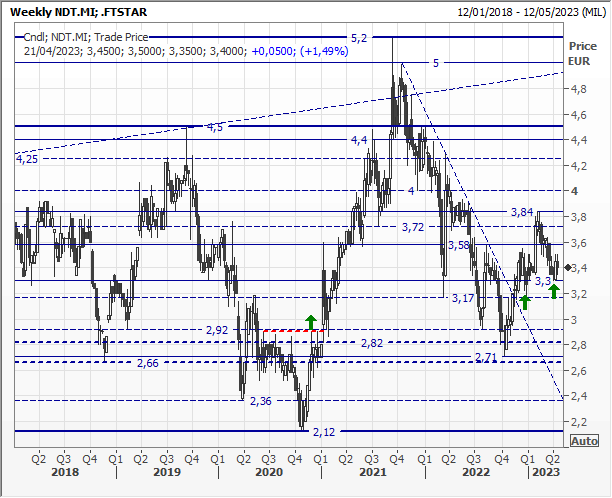The width and height of the screenshot is (612, 498).
Task: Select the 2,36 dashed level label
Action: 260,401
